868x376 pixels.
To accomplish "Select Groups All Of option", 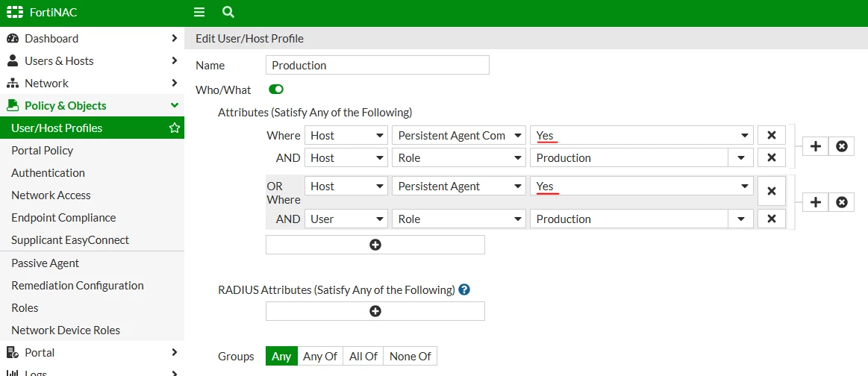I will coord(363,356).
